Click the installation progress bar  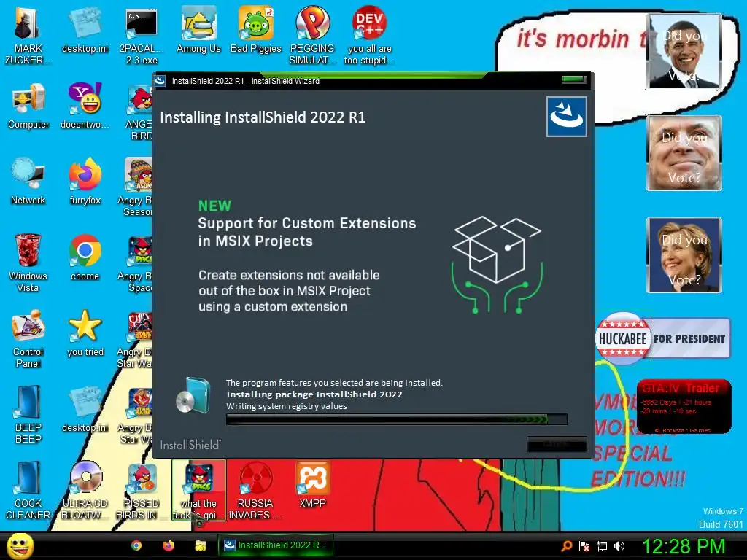coord(396,419)
